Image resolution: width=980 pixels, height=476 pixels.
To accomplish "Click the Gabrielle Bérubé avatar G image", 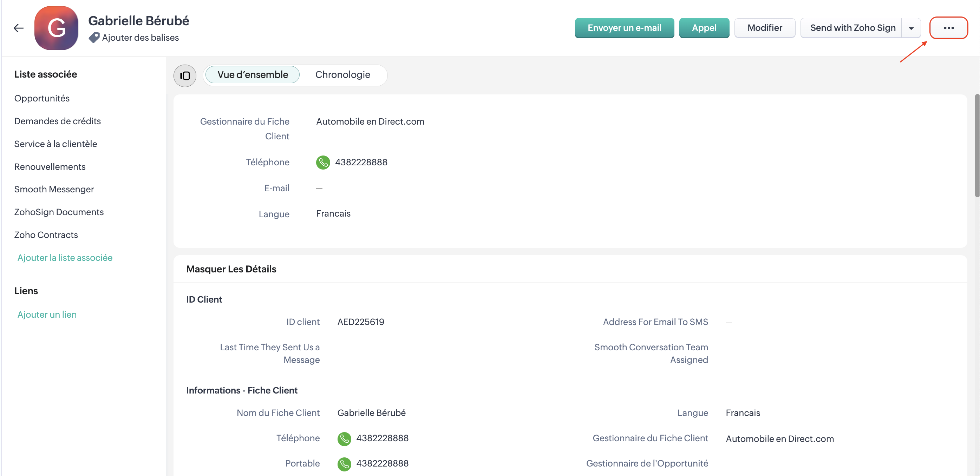I will [56, 28].
